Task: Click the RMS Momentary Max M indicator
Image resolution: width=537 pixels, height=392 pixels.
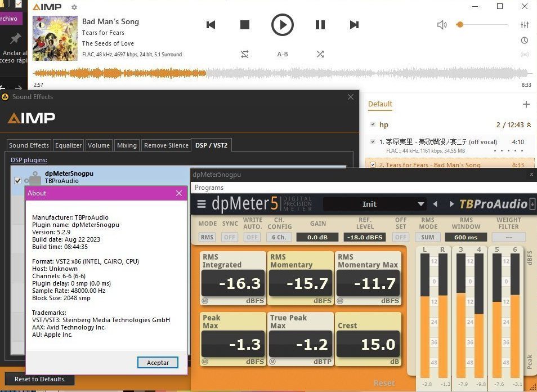Action: pos(340,301)
